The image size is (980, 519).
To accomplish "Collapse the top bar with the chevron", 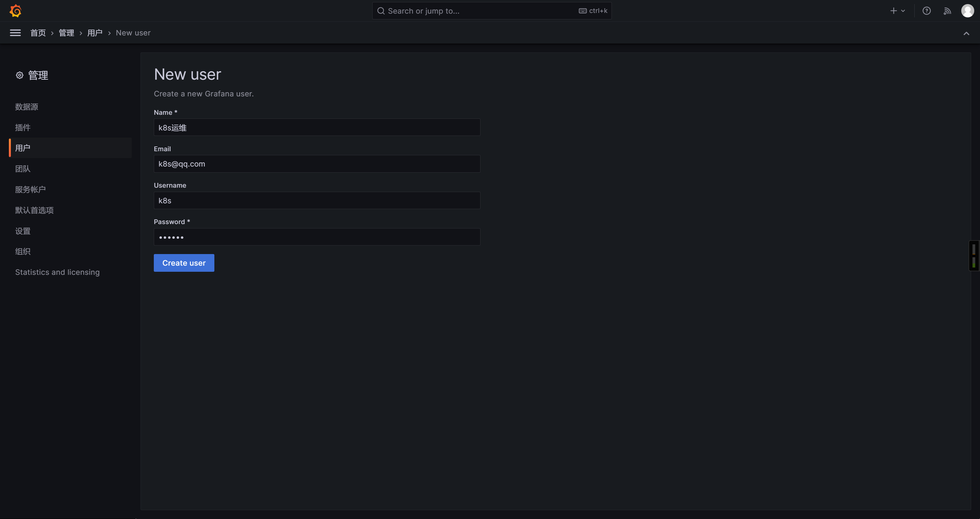I will (966, 33).
